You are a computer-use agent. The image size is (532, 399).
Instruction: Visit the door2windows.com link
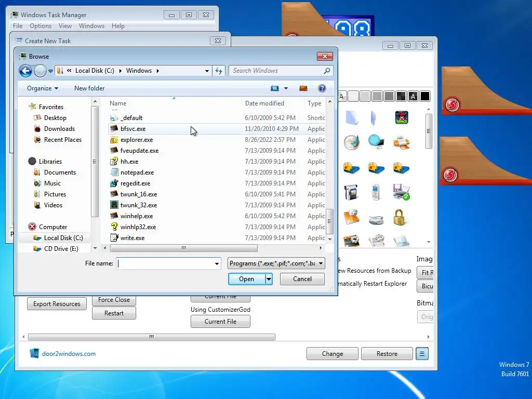click(69, 353)
